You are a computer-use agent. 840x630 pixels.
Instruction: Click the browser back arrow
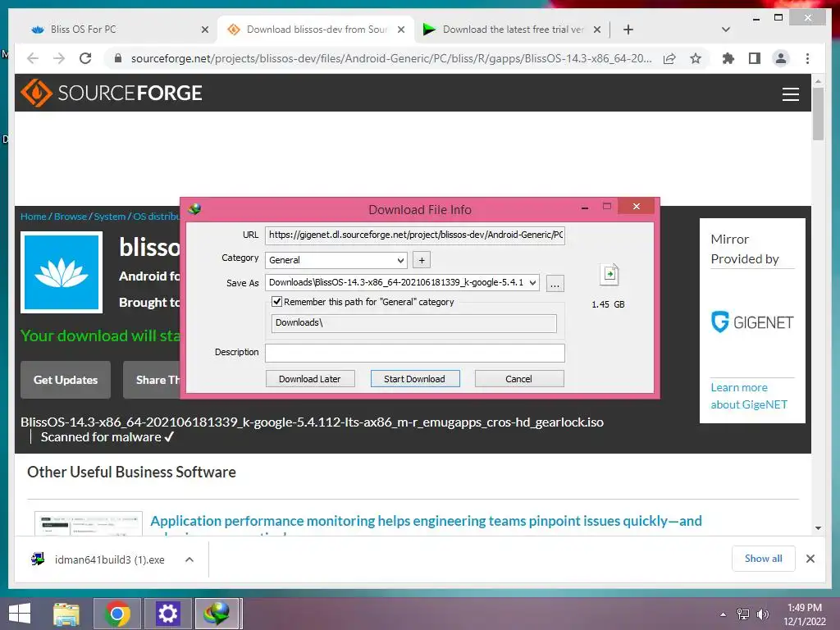33,58
